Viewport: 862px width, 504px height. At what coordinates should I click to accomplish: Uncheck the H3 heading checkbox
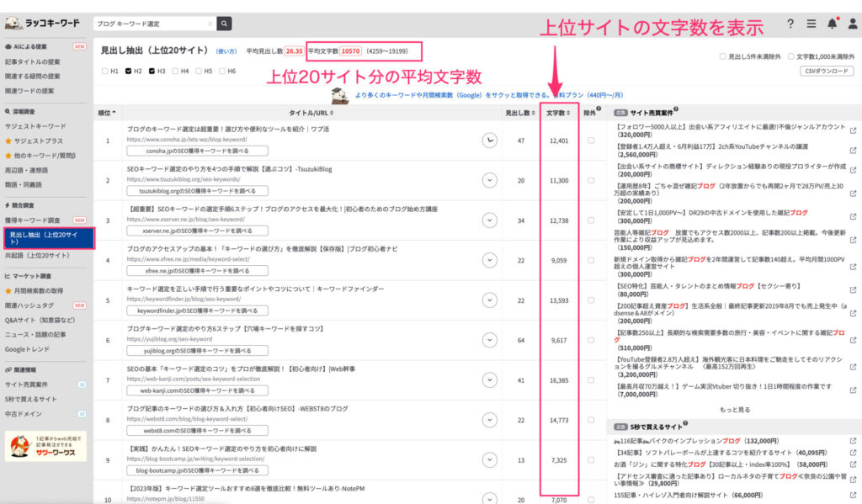pyautogui.click(x=152, y=71)
